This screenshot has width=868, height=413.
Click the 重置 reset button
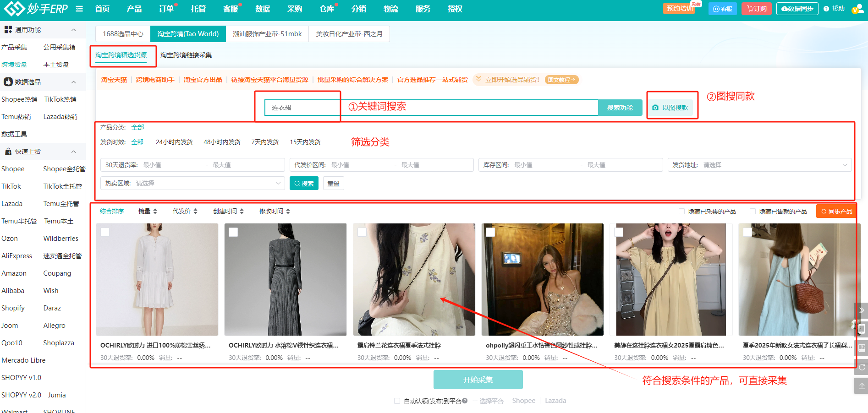[x=333, y=184]
